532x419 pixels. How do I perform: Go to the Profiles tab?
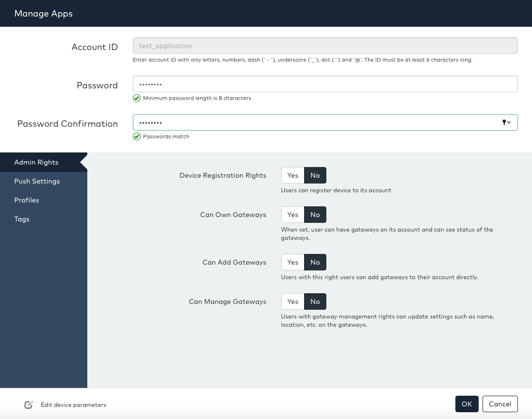tap(44, 201)
